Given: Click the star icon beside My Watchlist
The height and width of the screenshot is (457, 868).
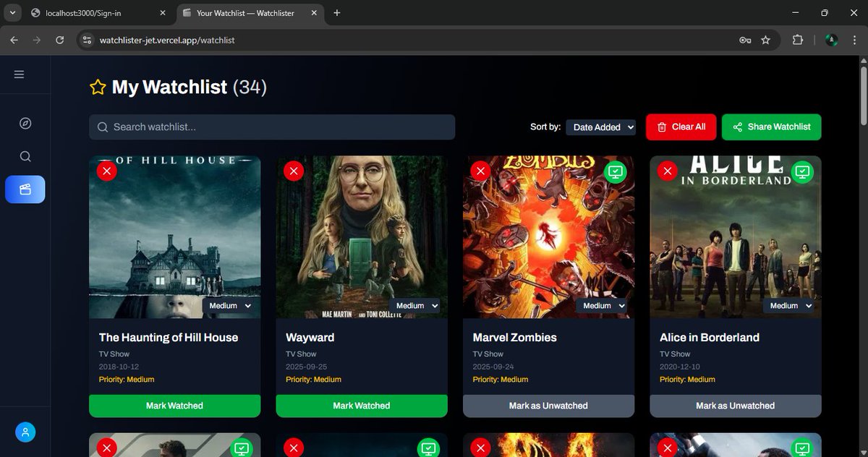Looking at the screenshot, I should click(98, 87).
